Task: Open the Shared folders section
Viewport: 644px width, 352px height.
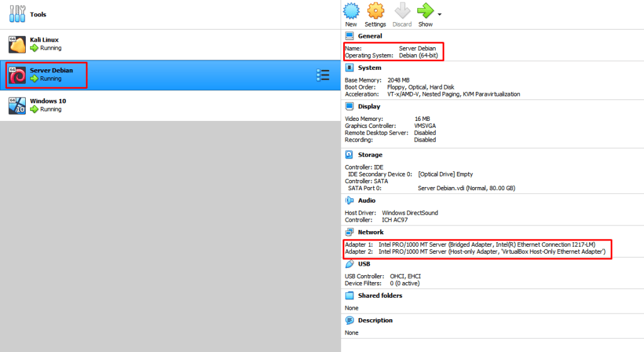Action: pos(380,295)
